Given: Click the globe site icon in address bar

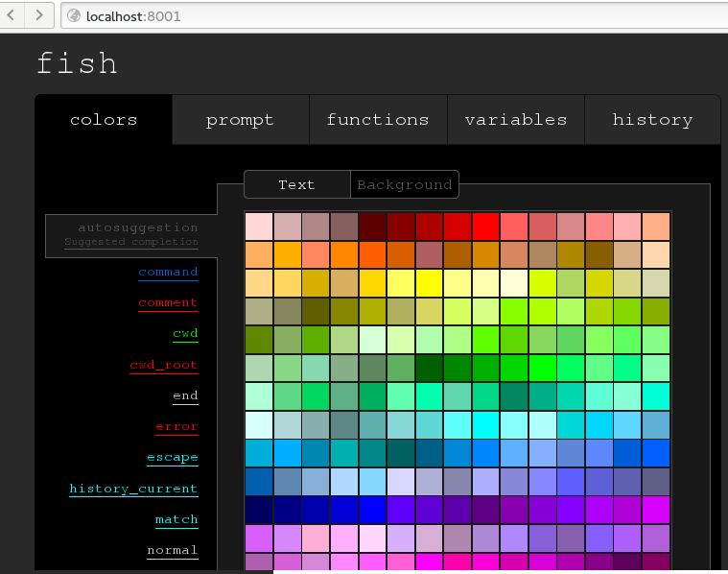Looking at the screenshot, I should [x=74, y=15].
